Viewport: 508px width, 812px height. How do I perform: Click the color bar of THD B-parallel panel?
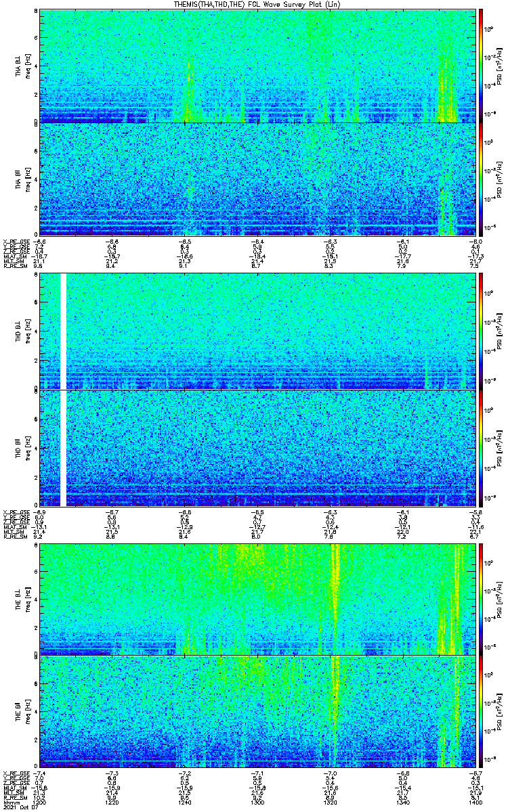481,448
